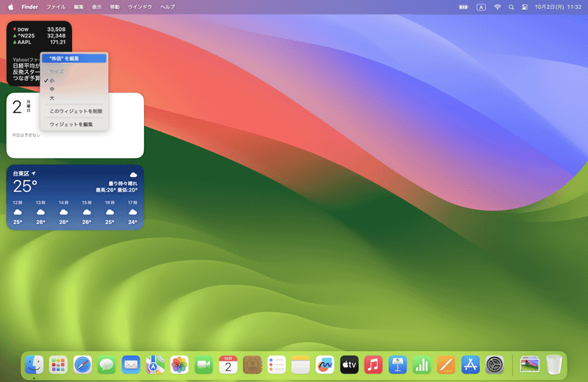This screenshot has width=588, height=382.
Task: Click the ^N225 row in Stocks widget
Action: [x=39, y=35]
